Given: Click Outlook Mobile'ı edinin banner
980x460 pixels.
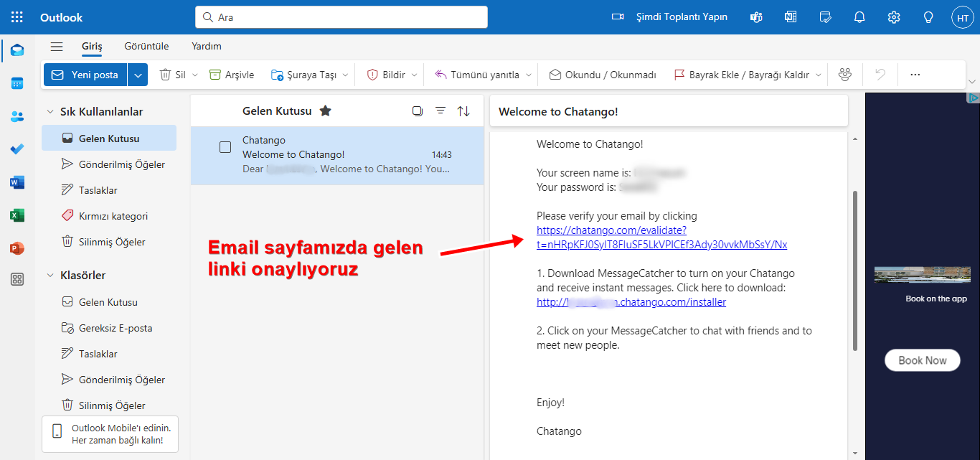Looking at the screenshot, I should (110, 434).
